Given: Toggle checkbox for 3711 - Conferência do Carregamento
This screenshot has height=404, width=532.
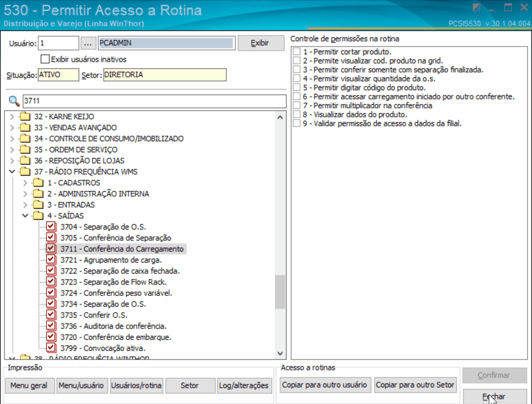Looking at the screenshot, I should (x=51, y=249).
